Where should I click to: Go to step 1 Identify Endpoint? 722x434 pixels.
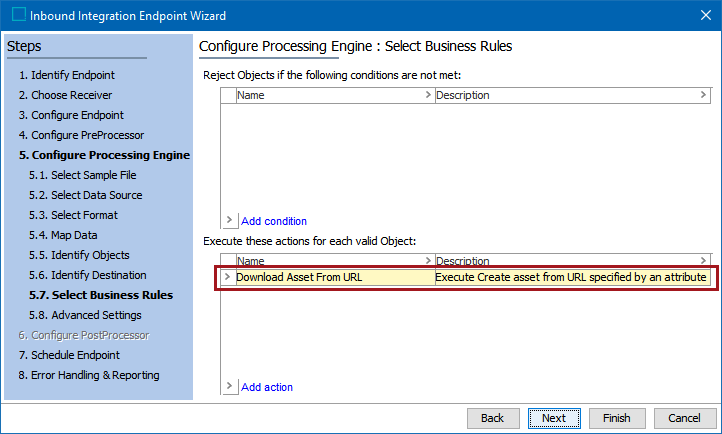click(x=66, y=75)
